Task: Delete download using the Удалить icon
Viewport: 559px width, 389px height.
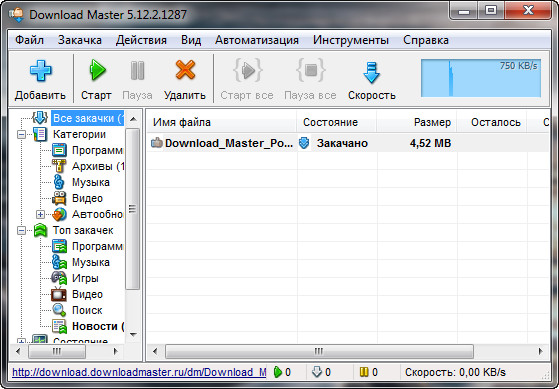Action: coord(185,70)
